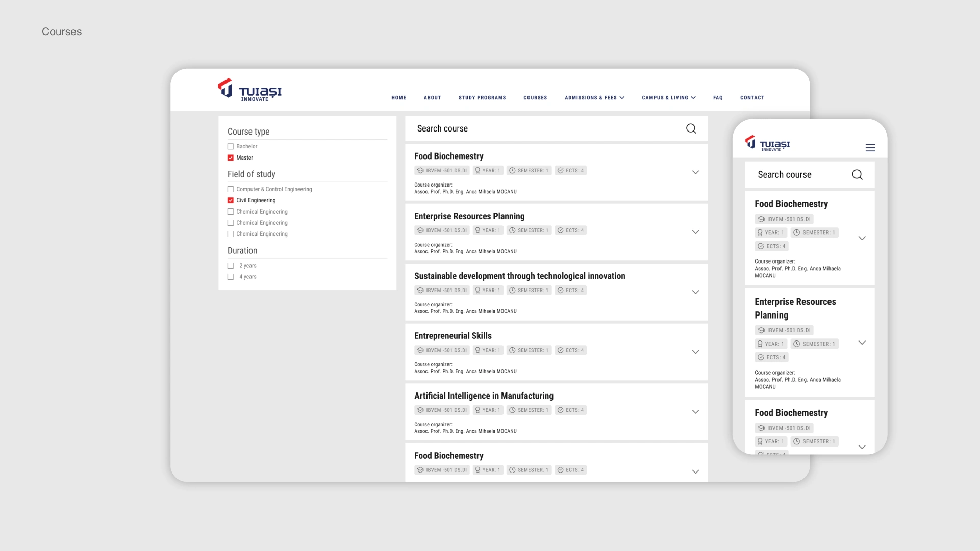Image resolution: width=980 pixels, height=551 pixels.
Task: Click Semester: 1 tag under desktop Enterprise Resources Planning
Action: click(x=529, y=230)
